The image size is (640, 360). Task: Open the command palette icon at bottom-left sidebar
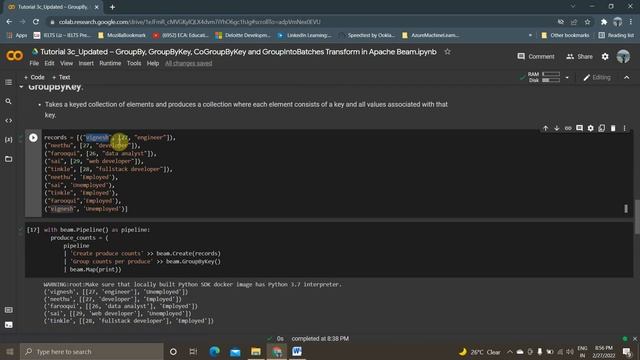point(9,310)
